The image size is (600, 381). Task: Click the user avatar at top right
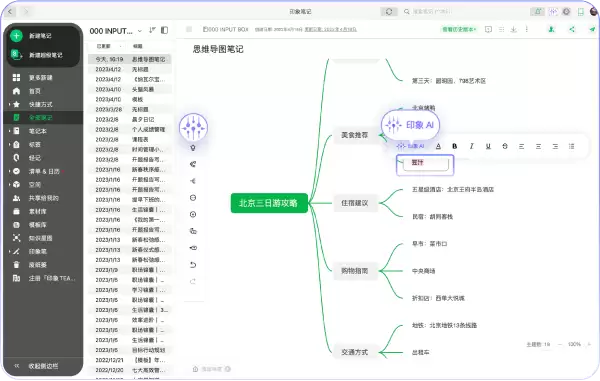point(594,11)
